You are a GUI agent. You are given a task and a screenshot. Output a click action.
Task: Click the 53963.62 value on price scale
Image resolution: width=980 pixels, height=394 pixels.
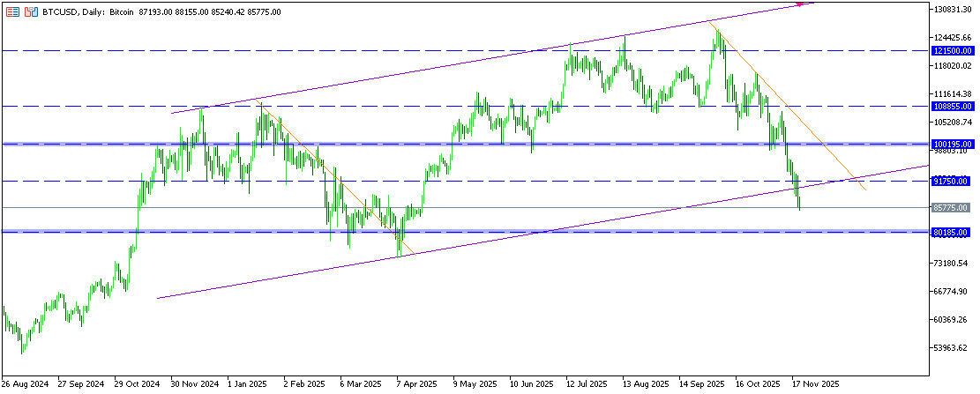point(953,348)
